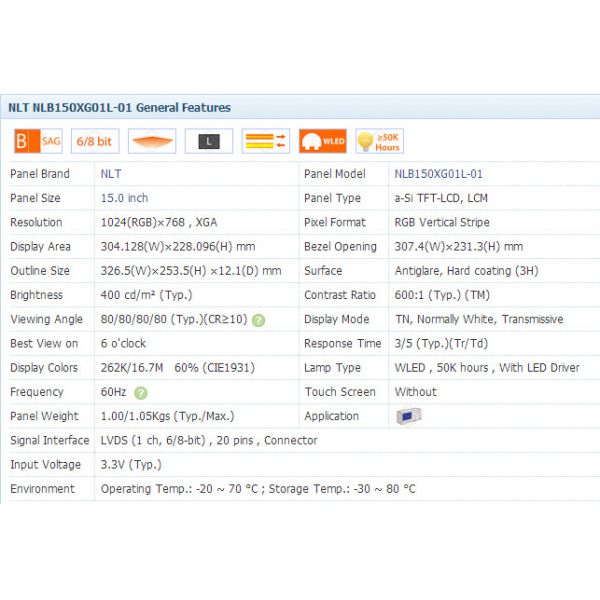Click the NLT panel brand value
Screen dimensions: 600x600
111,173
